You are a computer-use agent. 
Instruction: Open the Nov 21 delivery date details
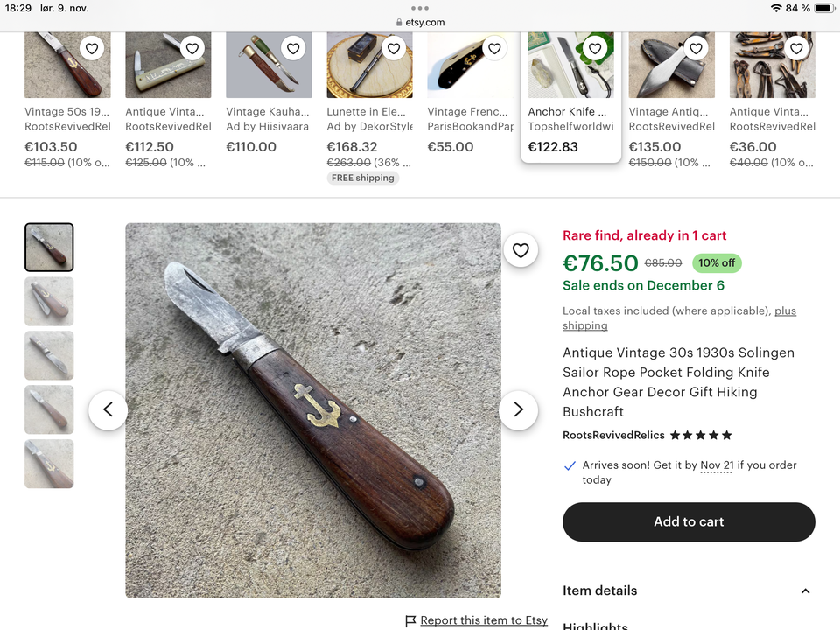coord(717,465)
